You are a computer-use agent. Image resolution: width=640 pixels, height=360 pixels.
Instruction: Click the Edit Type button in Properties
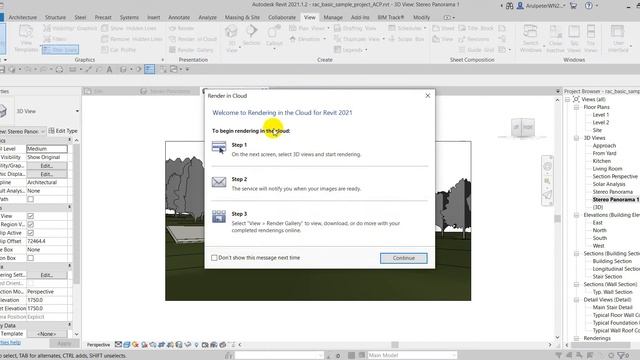pyautogui.click(x=63, y=131)
